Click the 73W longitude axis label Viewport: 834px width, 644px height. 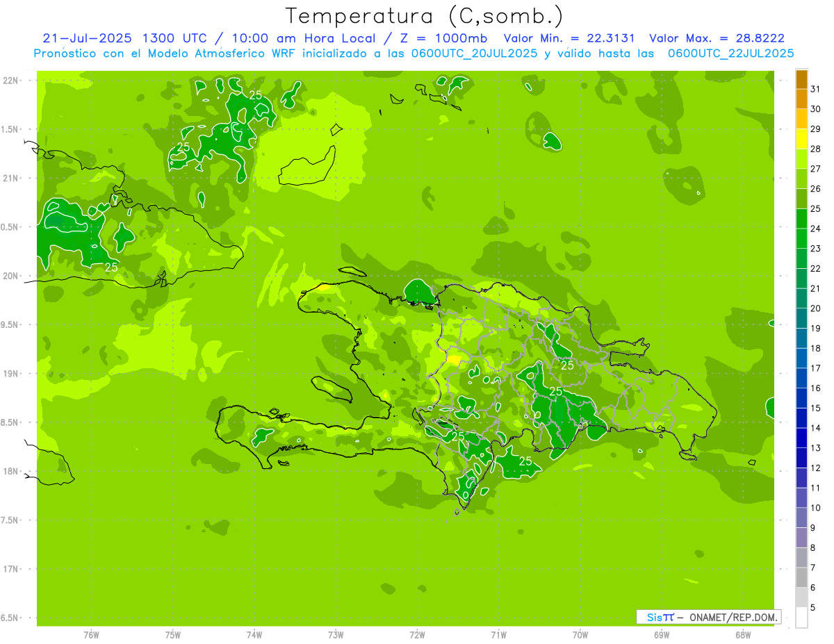336,635
